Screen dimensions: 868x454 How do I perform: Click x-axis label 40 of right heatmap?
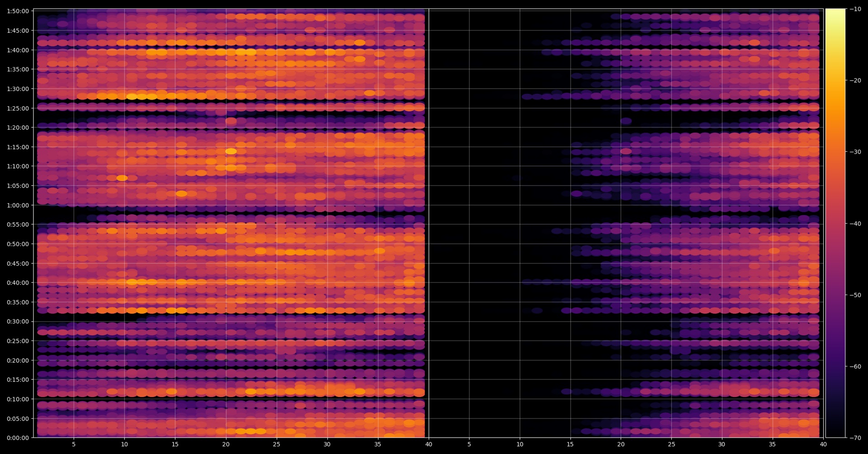click(x=823, y=445)
